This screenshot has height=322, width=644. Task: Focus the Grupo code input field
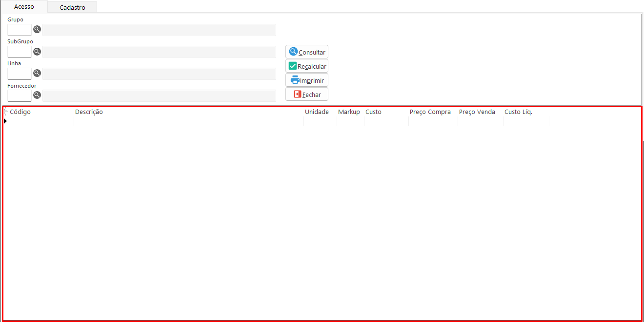click(x=20, y=30)
